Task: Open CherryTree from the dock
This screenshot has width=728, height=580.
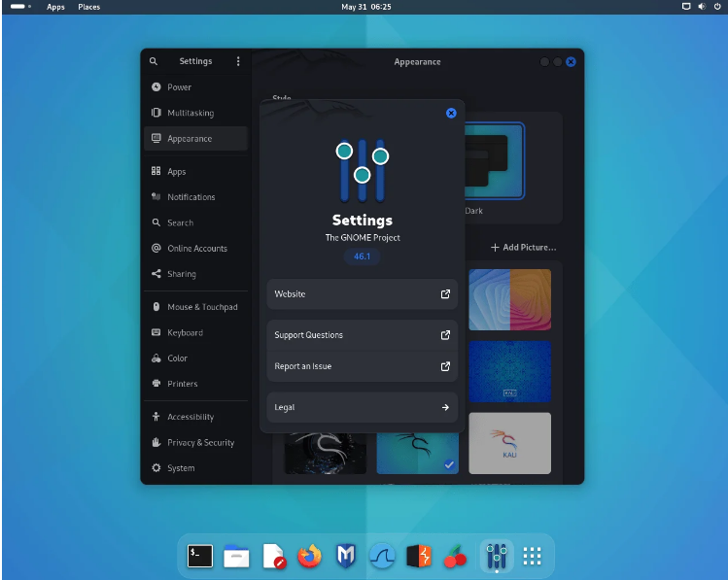Action: coord(455,556)
